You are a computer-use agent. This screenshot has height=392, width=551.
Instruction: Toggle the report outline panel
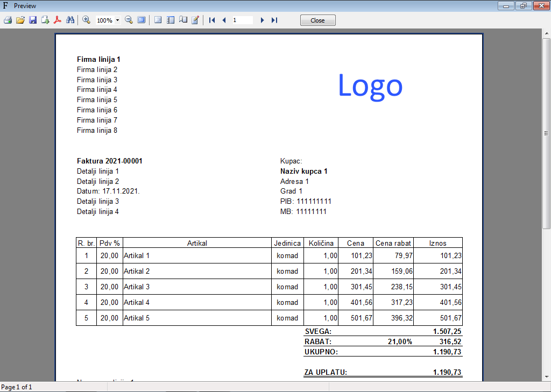point(158,20)
